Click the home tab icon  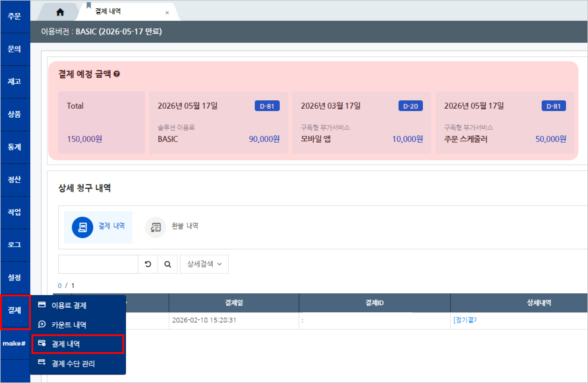[x=60, y=12]
